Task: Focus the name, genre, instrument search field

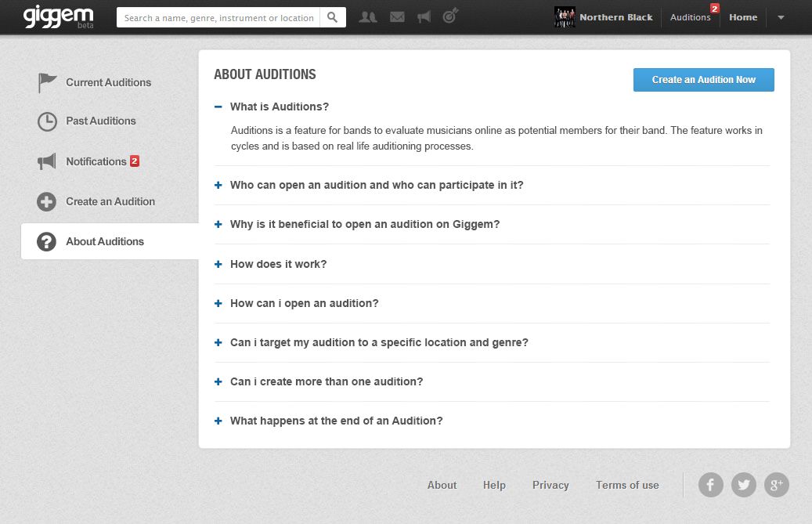Action: click(218, 17)
